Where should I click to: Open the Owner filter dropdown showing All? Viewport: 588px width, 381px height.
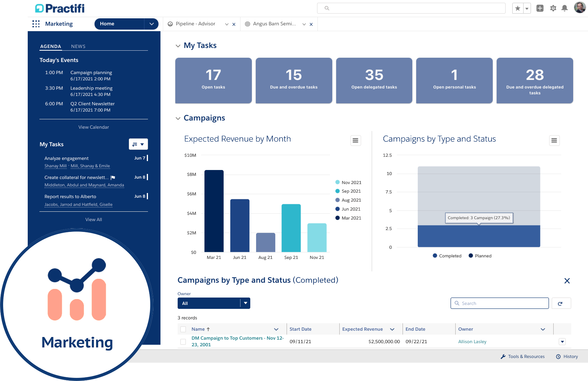(214, 303)
